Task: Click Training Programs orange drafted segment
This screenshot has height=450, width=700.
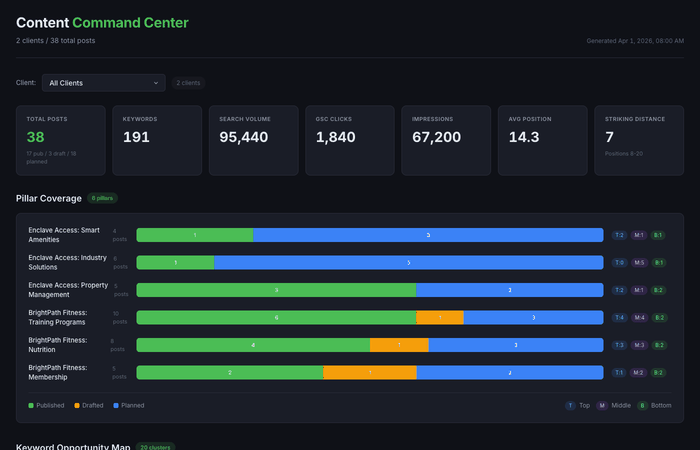Action: [440, 317]
